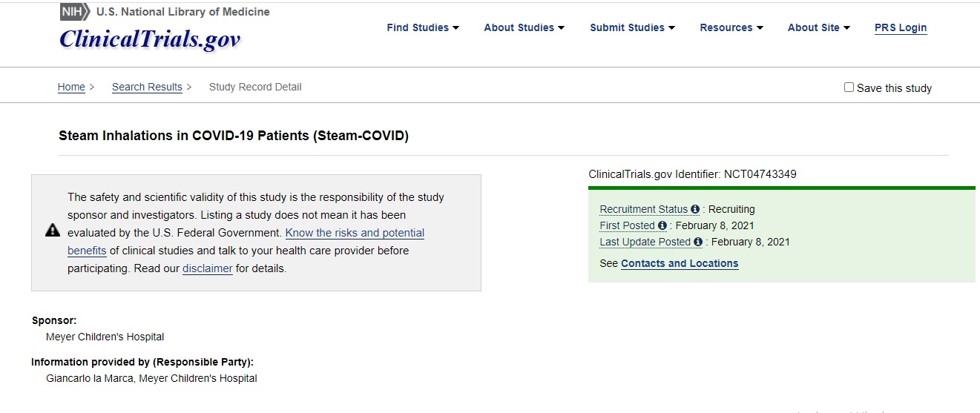Click the Recruitment Status label link
The image size is (980, 413).
(x=644, y=209)
